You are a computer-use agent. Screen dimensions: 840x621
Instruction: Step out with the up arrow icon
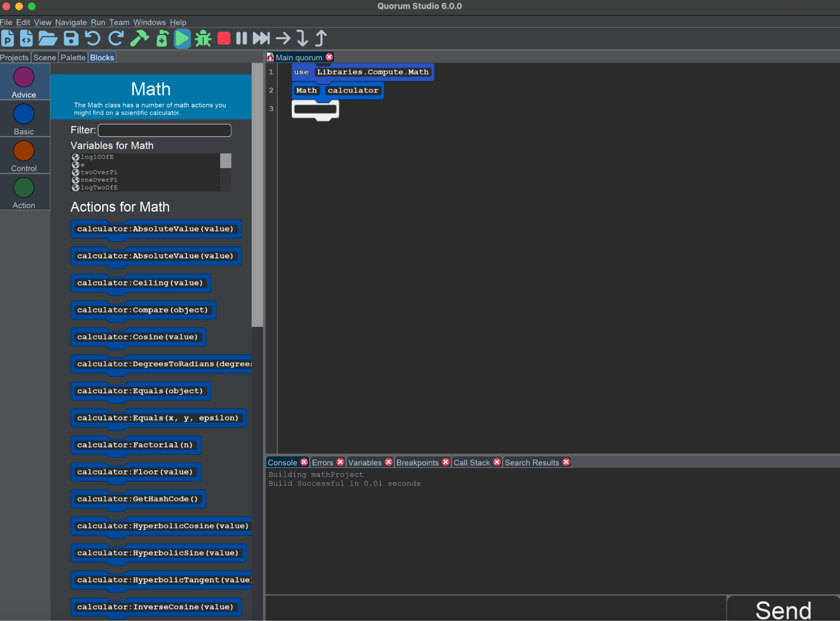click(321, 39)
